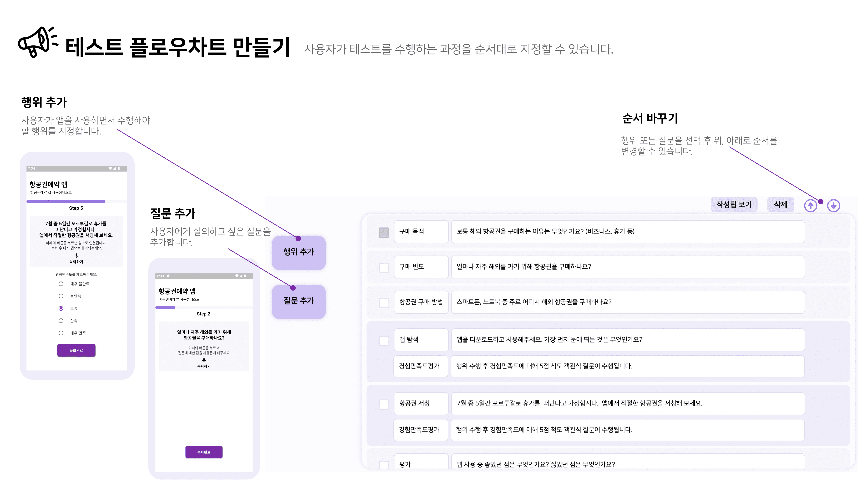The image size is (868, 488).
Task: Click 경험만족도평가 label under 항공권 서칭
Action: click(x=421, y=430)
